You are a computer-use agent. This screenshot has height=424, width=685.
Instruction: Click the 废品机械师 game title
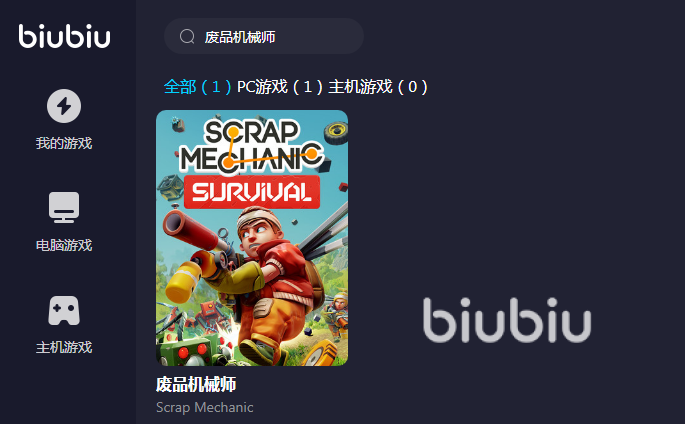(196, 384)
